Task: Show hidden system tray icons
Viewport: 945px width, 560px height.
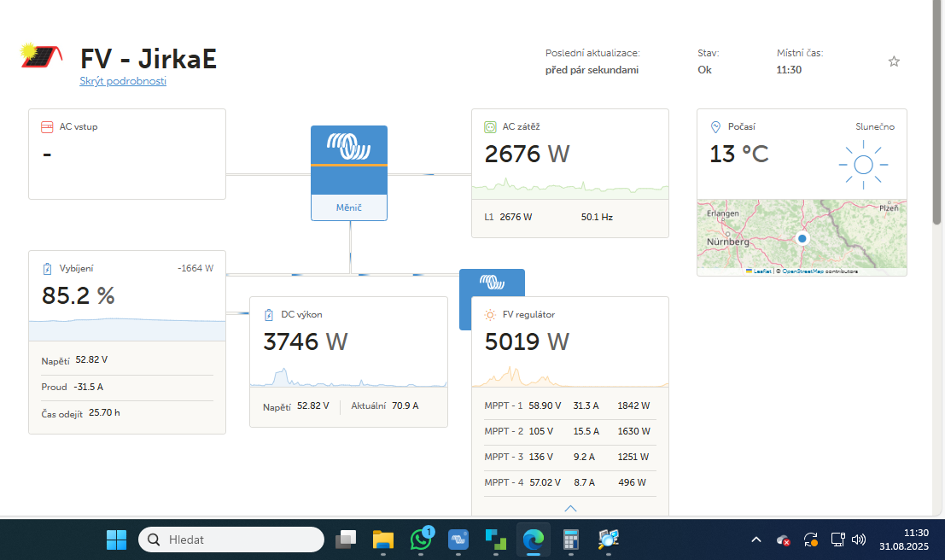Action: tap(755, 540)
